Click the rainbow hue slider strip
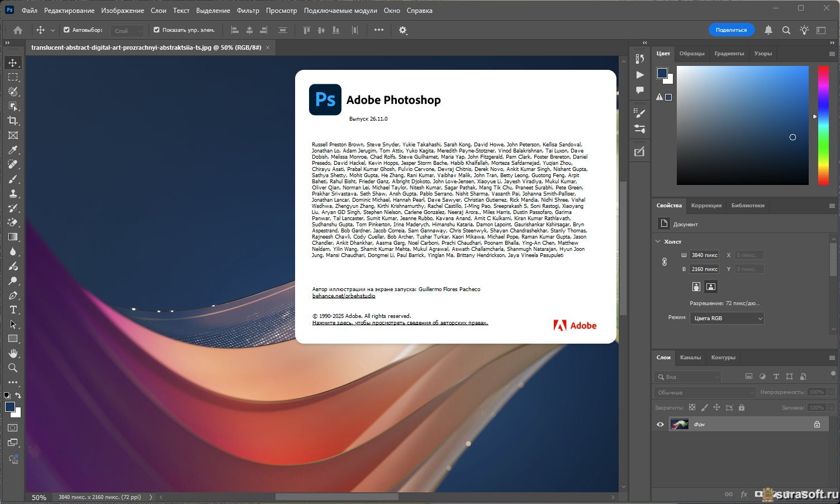Image resolution: width=840 pixels, height=504 pixels. tap(823, 125)
